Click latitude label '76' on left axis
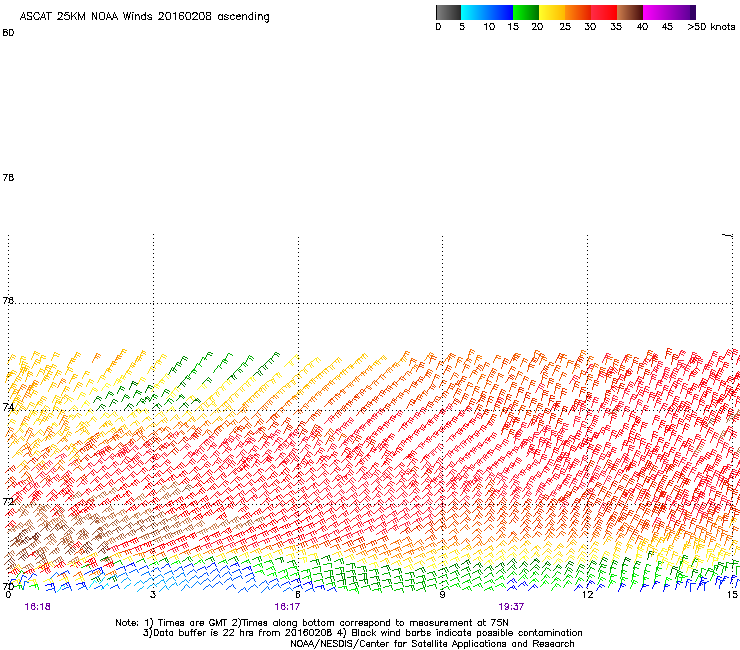Image resolution: width=740 pixels, height=650 pixels. [8, 300]
